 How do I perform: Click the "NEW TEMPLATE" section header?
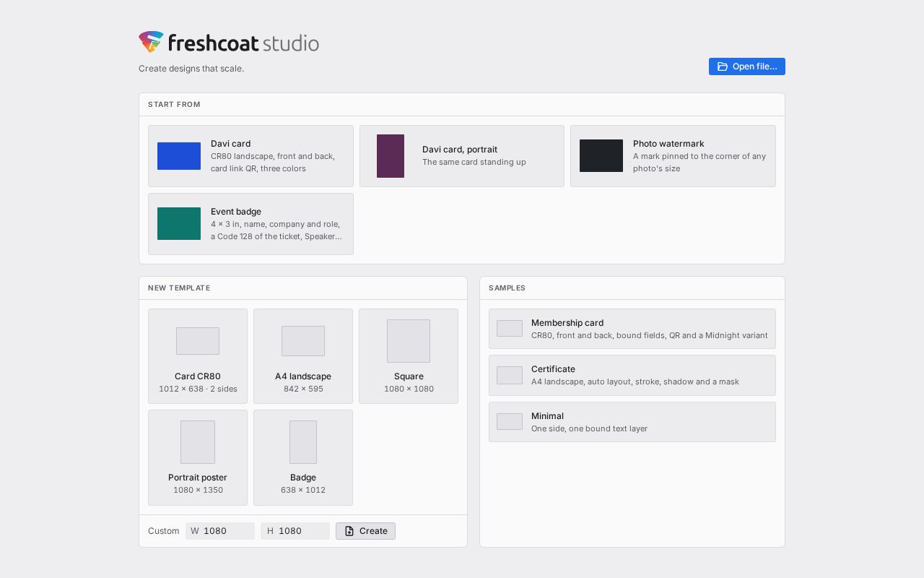(x=179, y=288)
